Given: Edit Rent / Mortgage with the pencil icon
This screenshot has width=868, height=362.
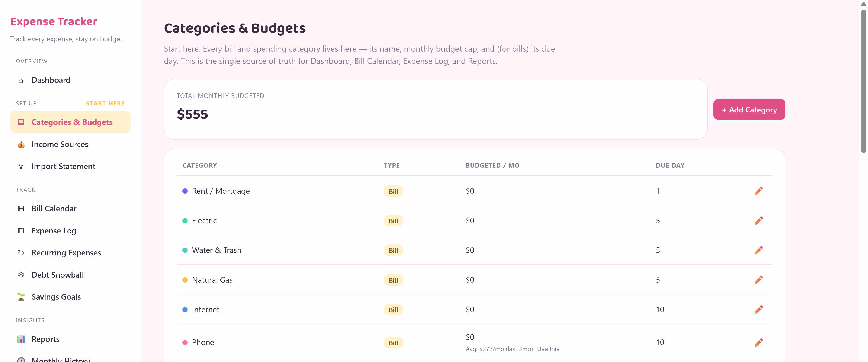Looking at the screenshot, I should pos(759,191).
